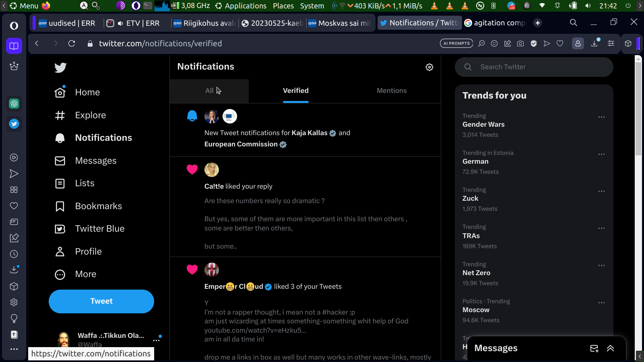Screen dimensions: 644x362
Task: Open Twitter Blue page
Action: point(89,229)
